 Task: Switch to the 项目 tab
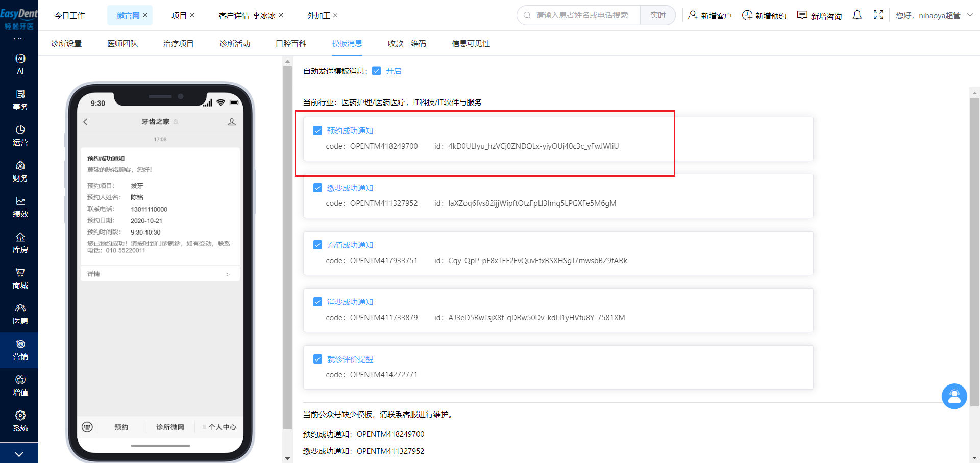[179, 15]
